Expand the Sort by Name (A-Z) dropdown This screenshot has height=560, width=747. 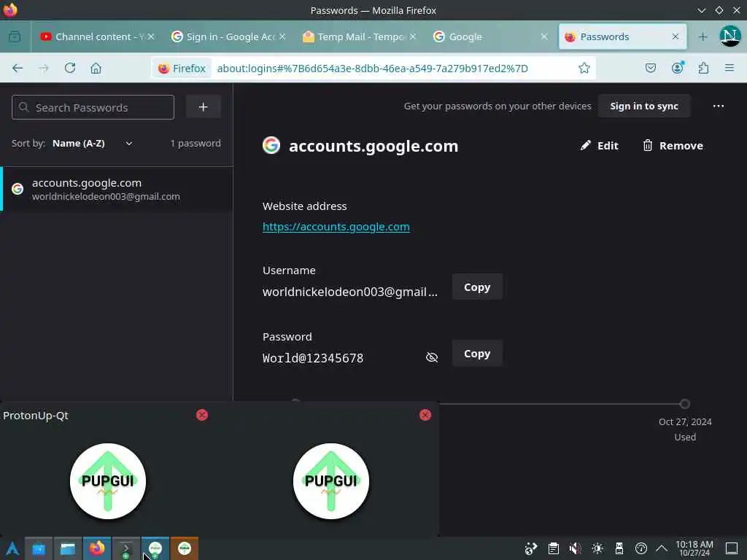tap(93, 144)
